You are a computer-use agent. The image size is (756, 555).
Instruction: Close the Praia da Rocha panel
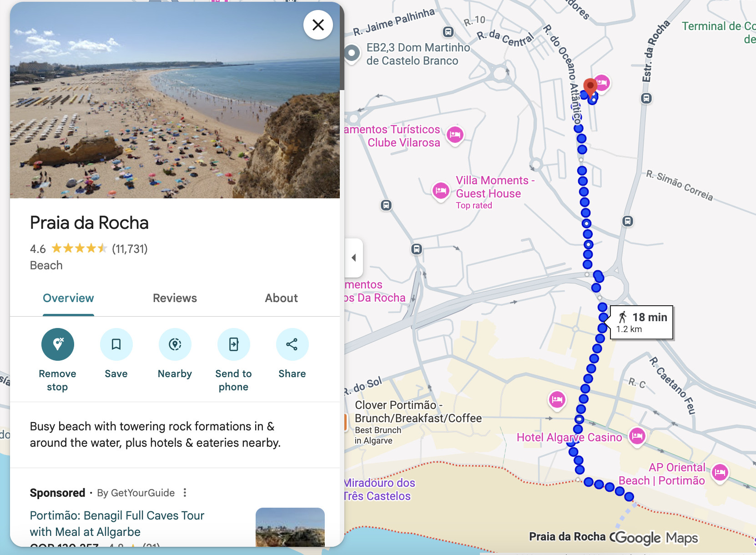(318, 25)
